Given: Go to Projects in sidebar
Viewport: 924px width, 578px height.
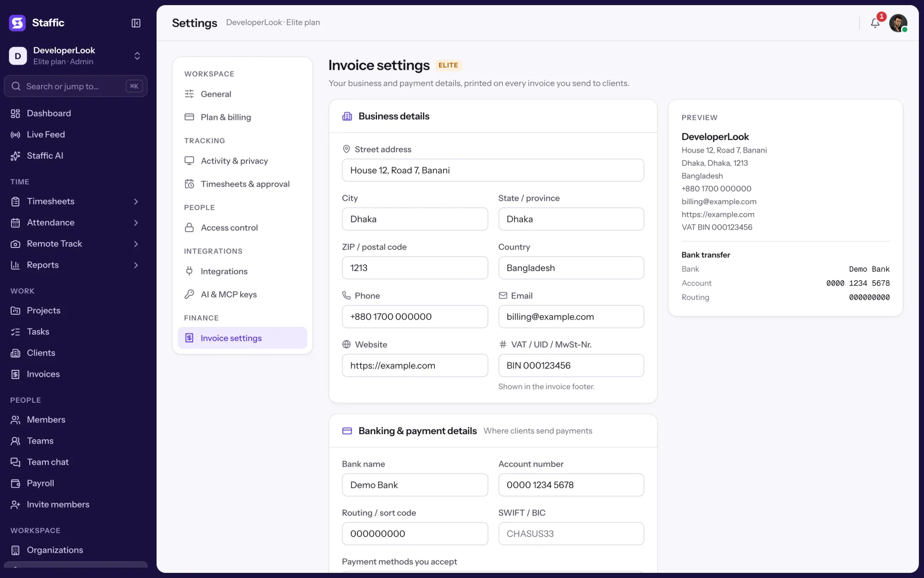Looking at the screenshot, I should click(76, 310).
